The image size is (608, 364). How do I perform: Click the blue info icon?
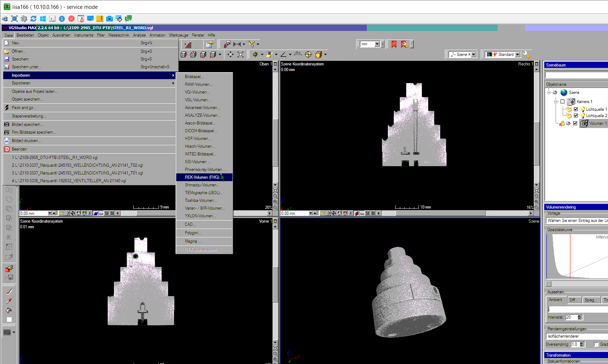click(62, 19)
